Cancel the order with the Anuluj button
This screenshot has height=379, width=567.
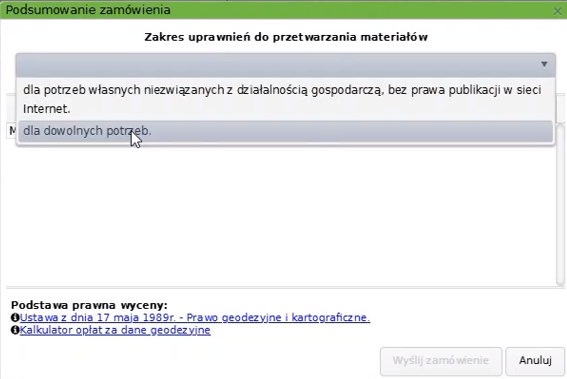point(535,361)
